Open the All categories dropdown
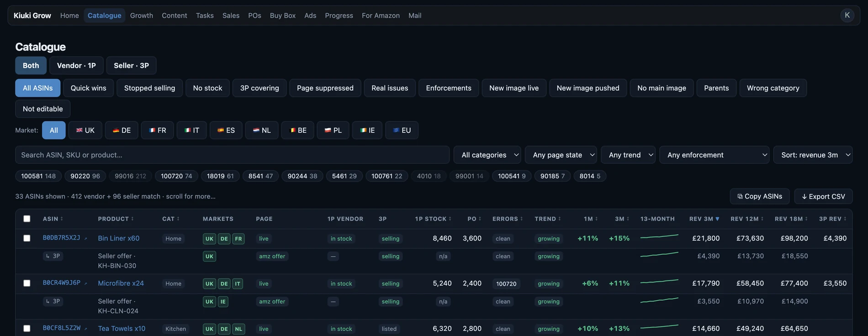Viewport: 868px width, 336px height. 487,155
